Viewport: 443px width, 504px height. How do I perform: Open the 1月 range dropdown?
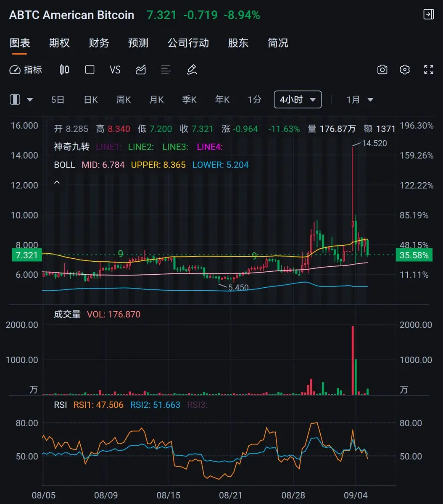(360, 100)
